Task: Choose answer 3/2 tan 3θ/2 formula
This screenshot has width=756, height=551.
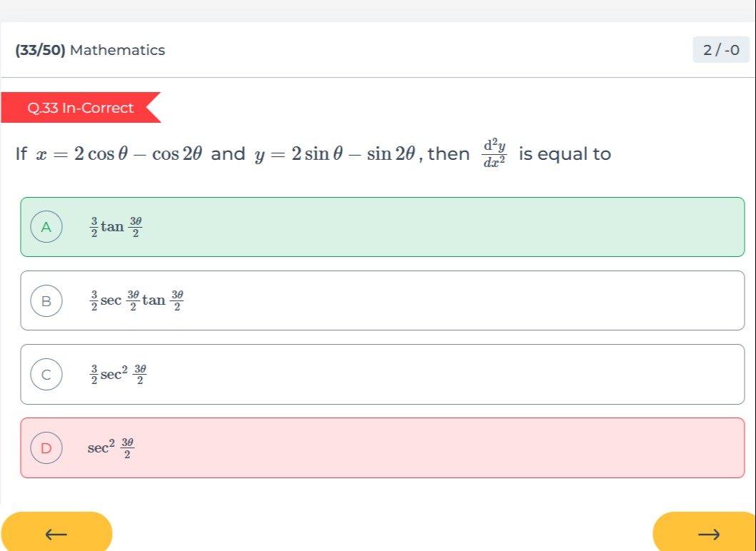Action: (x=116, y=226)
